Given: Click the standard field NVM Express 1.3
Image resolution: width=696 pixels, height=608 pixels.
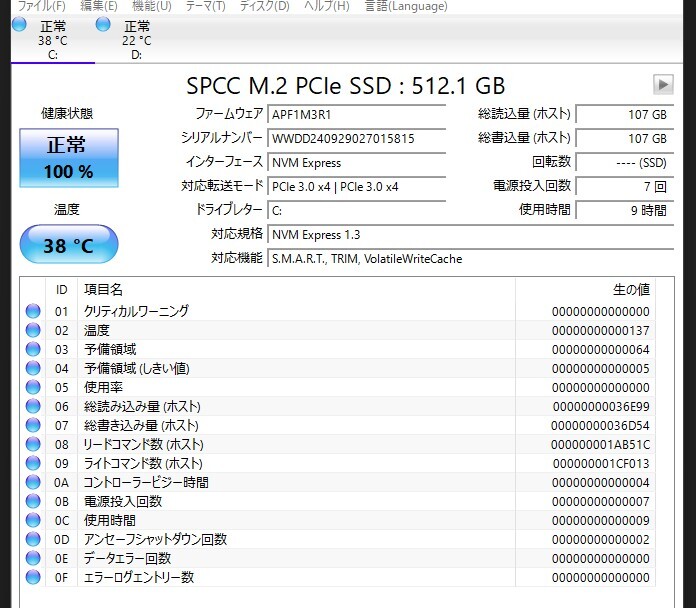Looking at the screenshot, I should tap(471, 234).
